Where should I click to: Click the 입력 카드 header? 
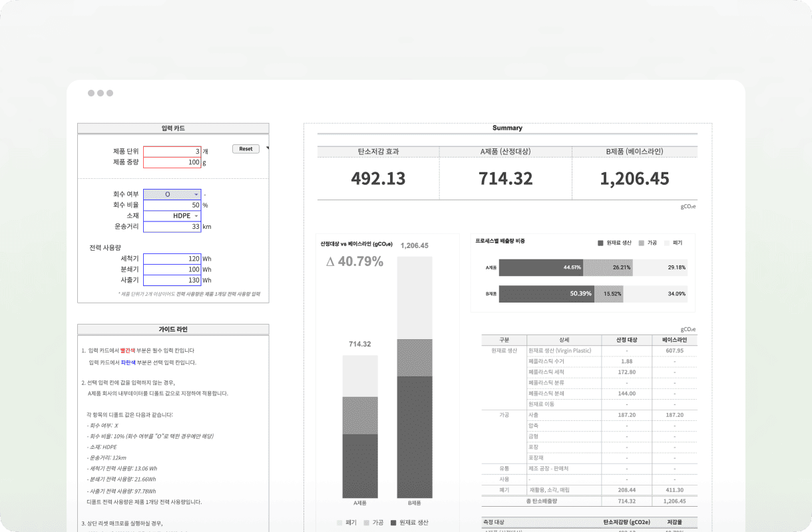tap(173, 128)
